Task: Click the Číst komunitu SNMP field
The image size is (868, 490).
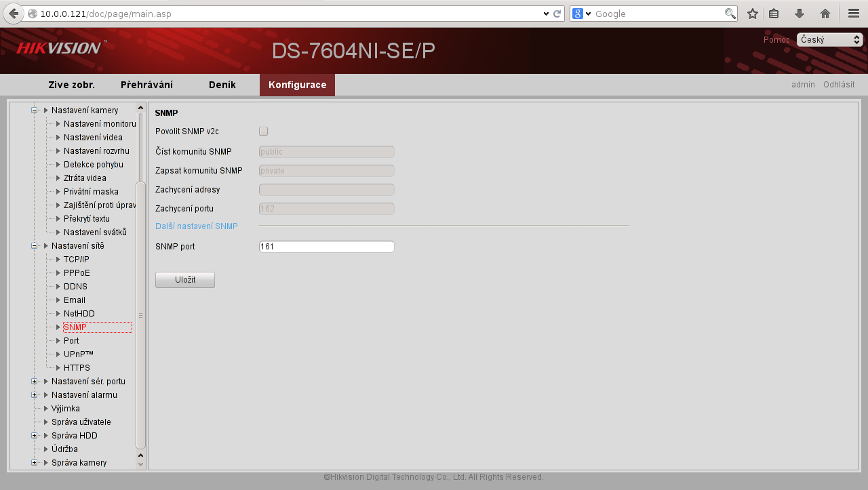Action: (326, 152)
